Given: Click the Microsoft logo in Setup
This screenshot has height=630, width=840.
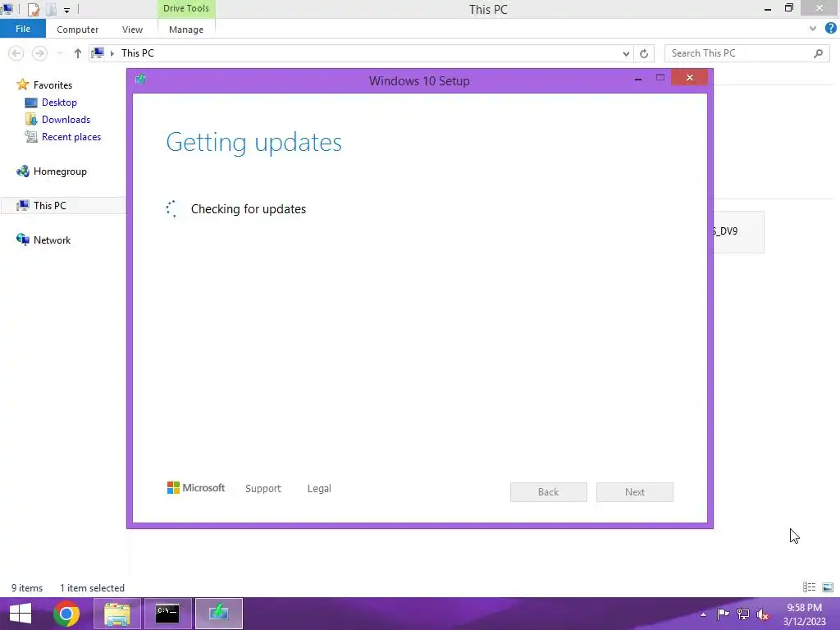Looking at the screenshot, I should (196, 487).
